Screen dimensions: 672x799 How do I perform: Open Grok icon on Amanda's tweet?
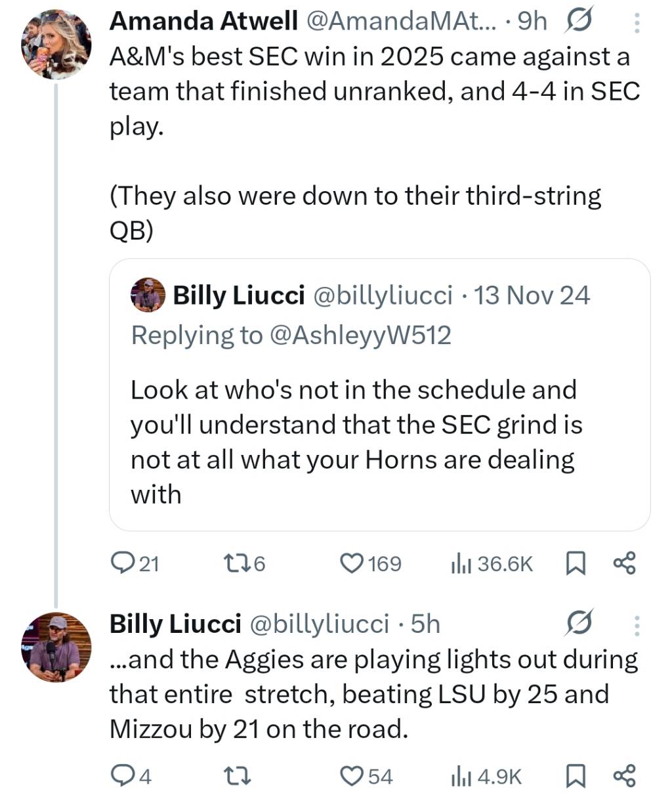(577, 22)
